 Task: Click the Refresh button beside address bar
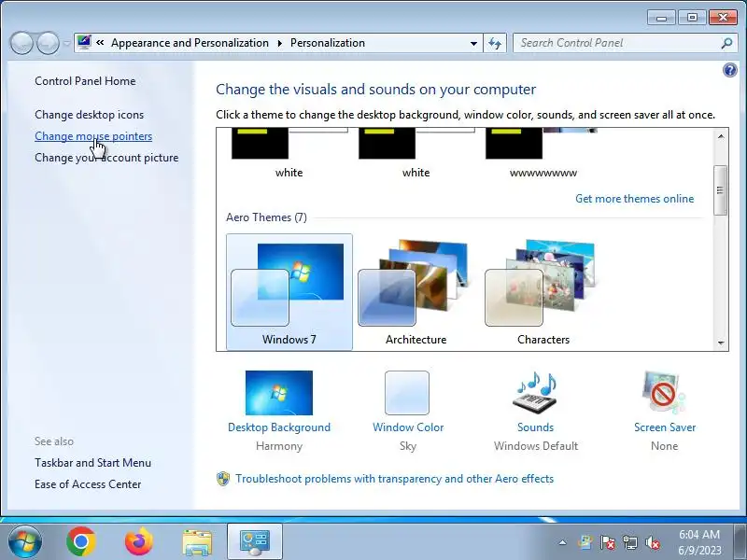tap(495, 43)
